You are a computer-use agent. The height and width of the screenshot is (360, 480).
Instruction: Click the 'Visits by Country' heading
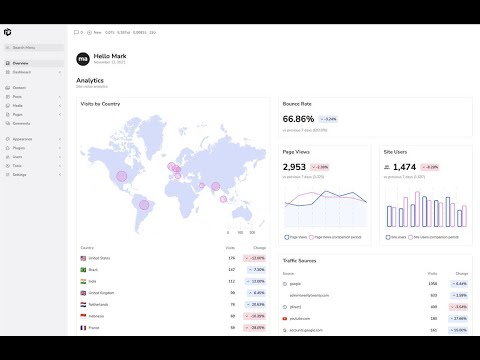[x=100, y=104]
